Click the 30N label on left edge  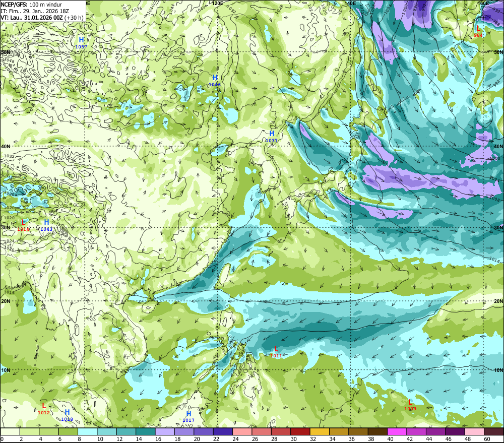6,228
